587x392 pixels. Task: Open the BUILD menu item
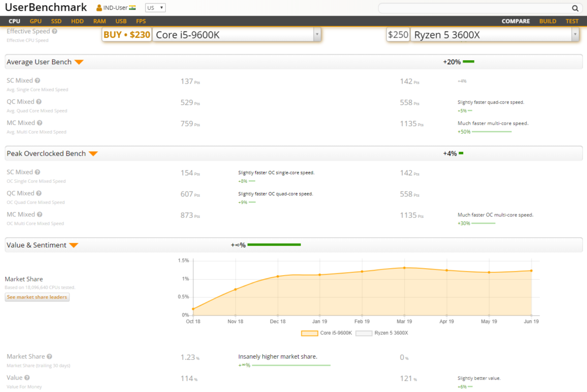click(547, 21)
